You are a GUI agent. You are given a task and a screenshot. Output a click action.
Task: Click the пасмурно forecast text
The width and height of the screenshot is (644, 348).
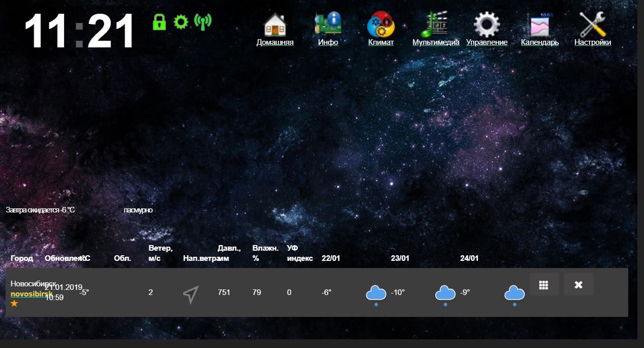[138, 210]
